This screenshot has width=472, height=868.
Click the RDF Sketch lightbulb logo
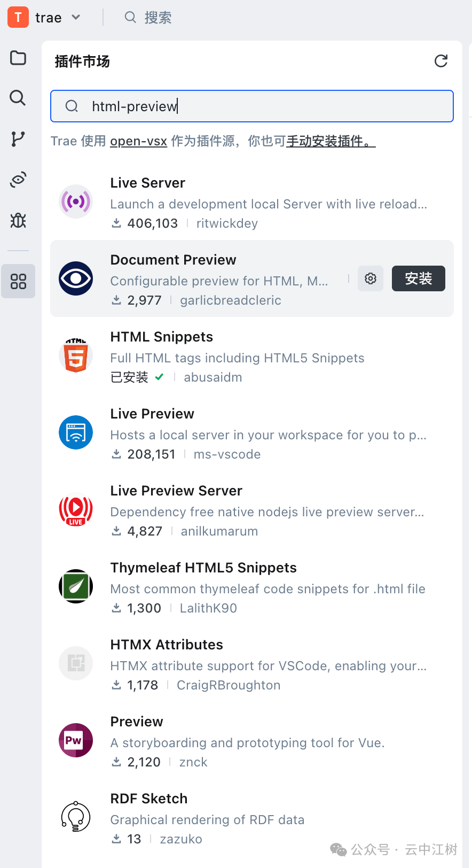76,817
